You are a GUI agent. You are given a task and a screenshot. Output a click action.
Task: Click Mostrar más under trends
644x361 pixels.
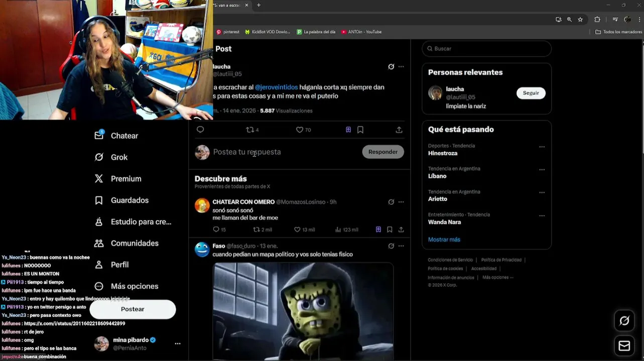click(444, 240)
